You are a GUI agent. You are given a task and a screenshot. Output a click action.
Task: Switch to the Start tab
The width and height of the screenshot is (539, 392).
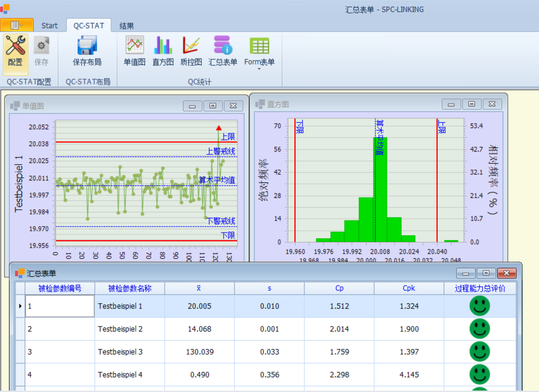pos(49,26)
